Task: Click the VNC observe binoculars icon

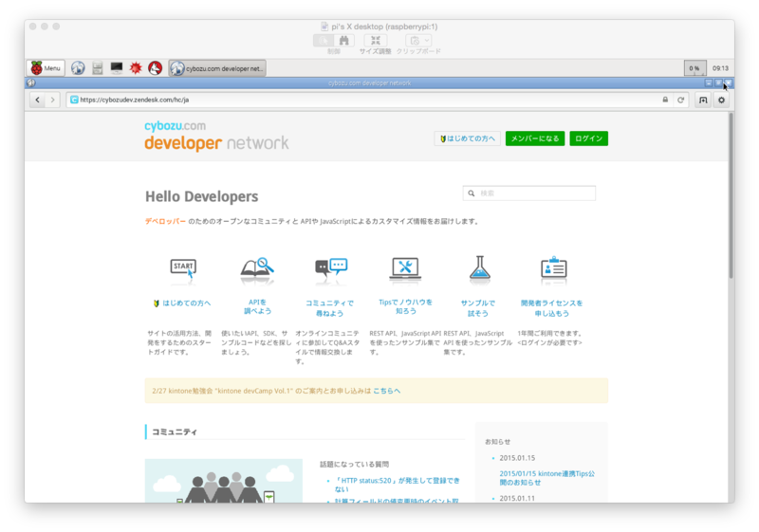Action: click(343, 40)
